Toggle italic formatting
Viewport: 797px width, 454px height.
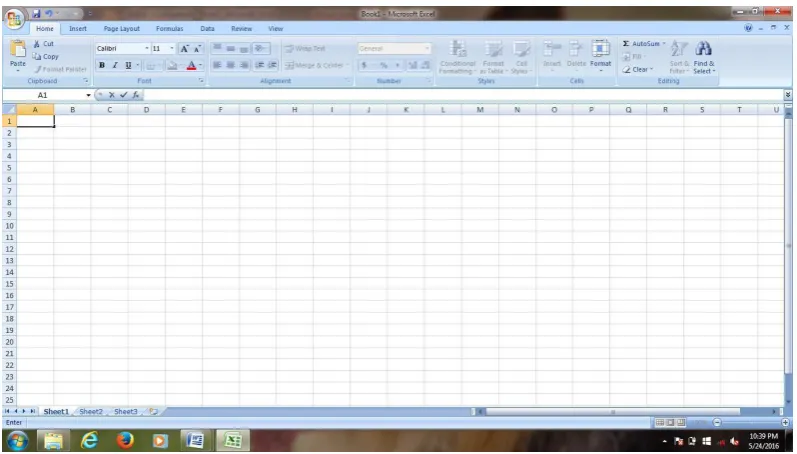click(115, 65)
